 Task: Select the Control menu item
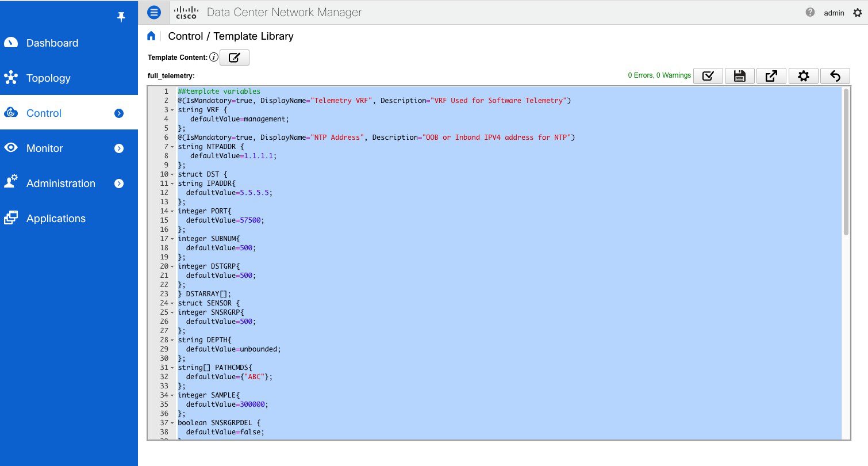pos(69,113)
